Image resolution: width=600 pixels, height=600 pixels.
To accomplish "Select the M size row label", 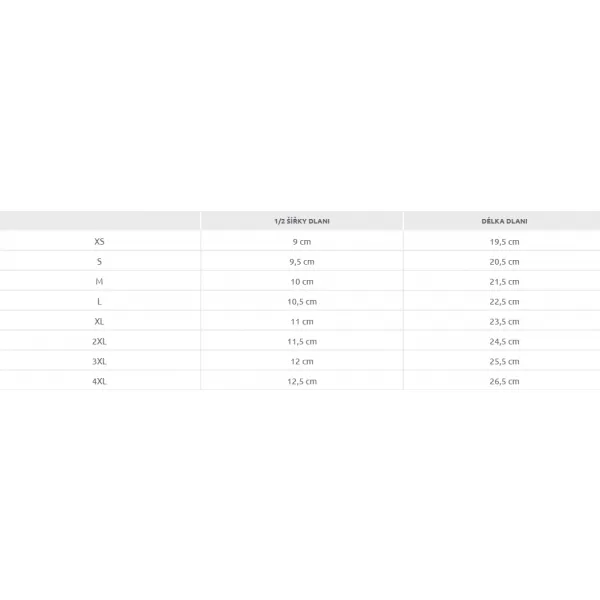I will (99, 281).
